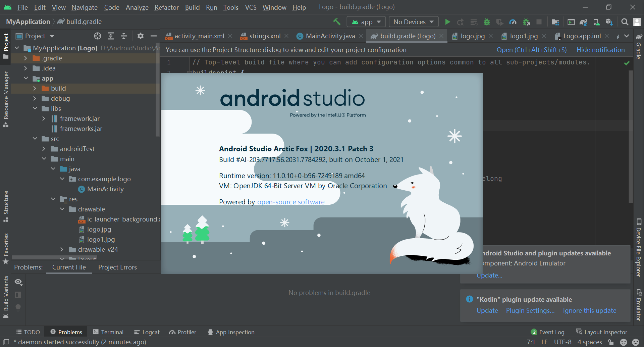This screenshot has height=347, width=644.
Task: Click the 4 spaces indent setting
Action: point(589,342)
